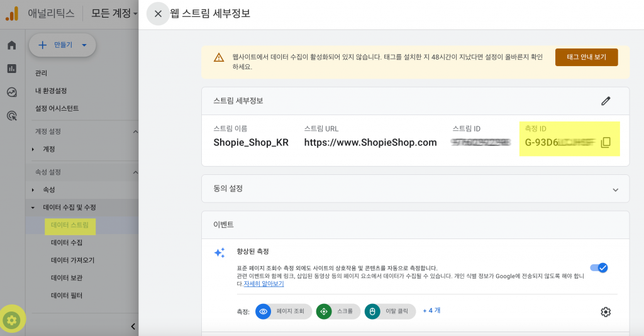
Task: Expand the 계정 tree item
Action: pyautogui.click(x=33, y=149)
